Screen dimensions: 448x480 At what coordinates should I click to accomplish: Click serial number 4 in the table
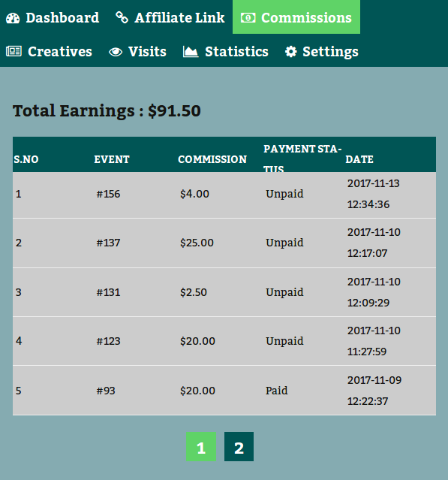tap(19, 341)
